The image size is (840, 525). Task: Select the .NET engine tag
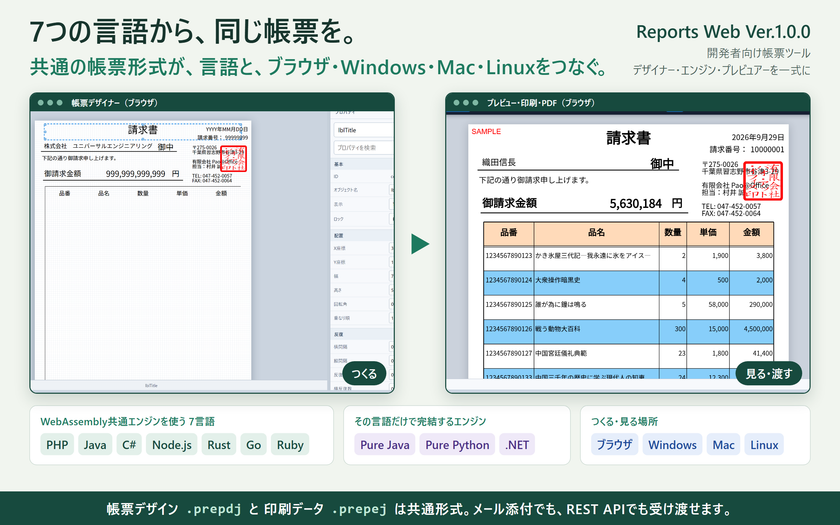pyautogui.click(x=516, y=445)
